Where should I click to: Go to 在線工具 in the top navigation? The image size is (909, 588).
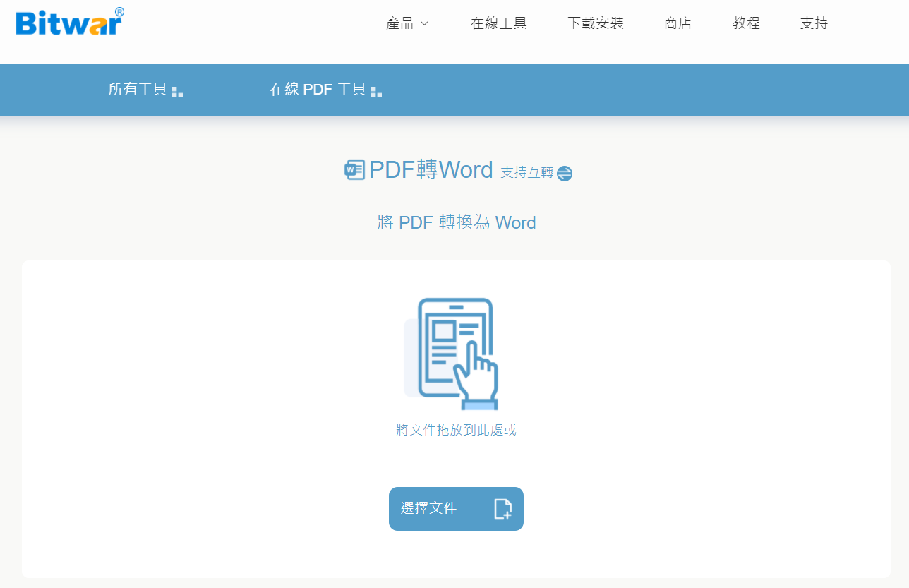tap(499, 23)
